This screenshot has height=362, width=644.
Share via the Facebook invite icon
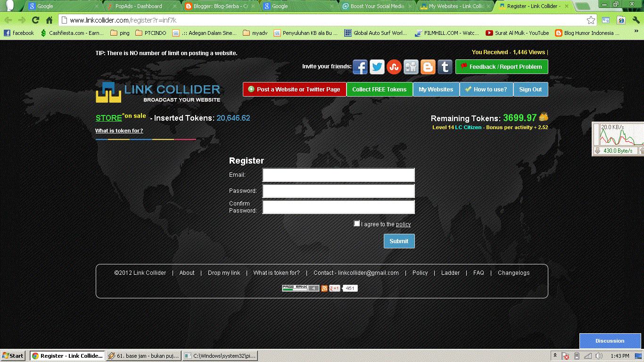click(x=360, y=67)
